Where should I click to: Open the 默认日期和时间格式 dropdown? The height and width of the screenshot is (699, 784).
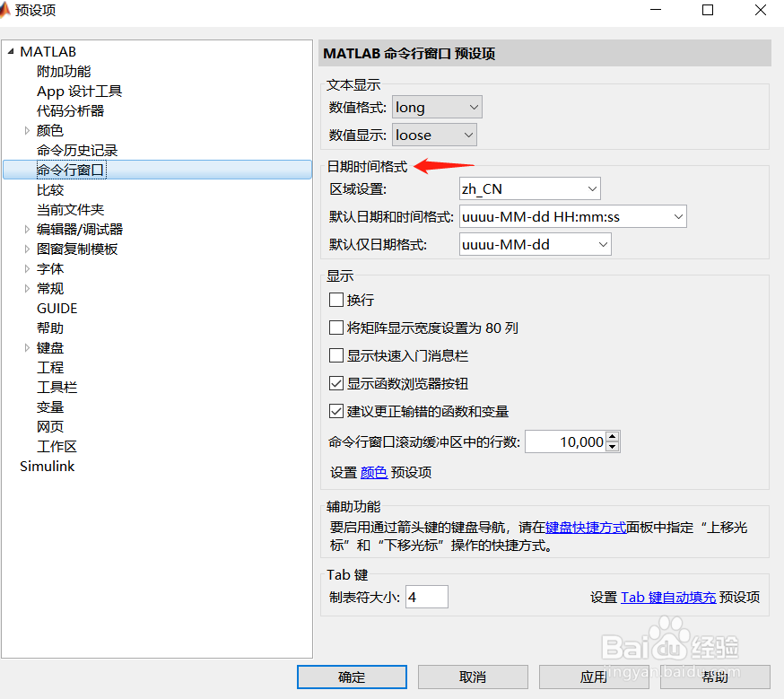[x=572, y=216]
